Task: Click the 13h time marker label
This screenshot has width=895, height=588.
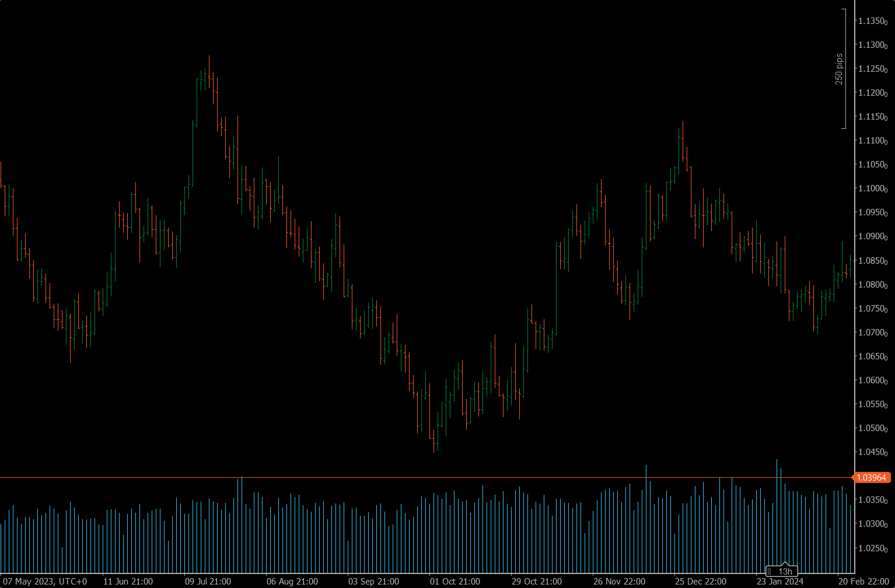Action: [x=785, y=571]
